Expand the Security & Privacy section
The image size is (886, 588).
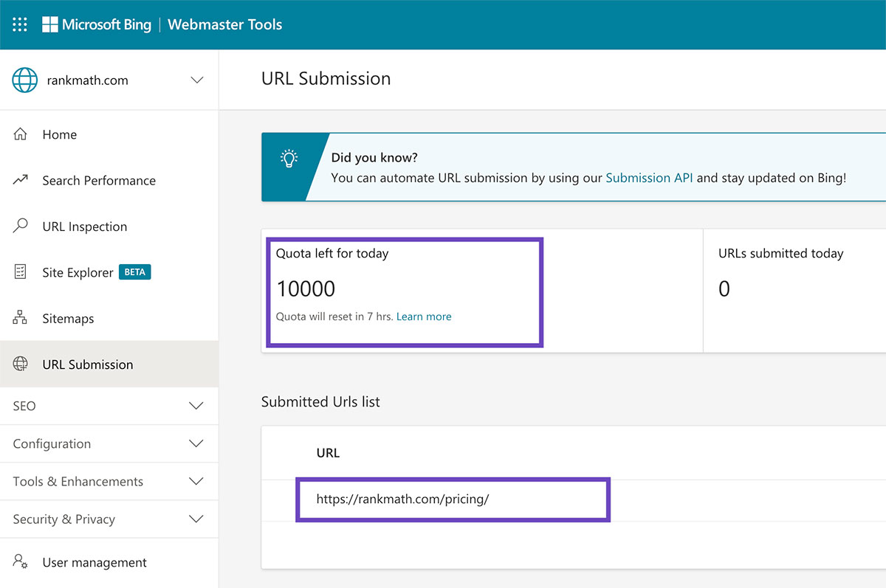(x=109, y=519)
